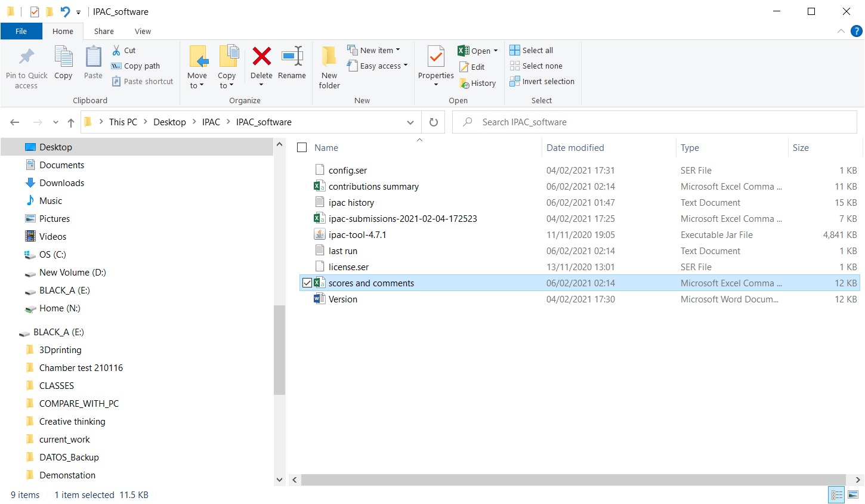Select the config.ser file
This screenshot has height=504, width=865.
click(x=348, y=170)
